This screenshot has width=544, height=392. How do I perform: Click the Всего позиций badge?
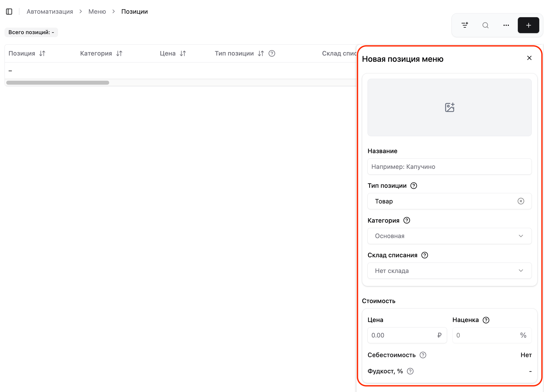click(31, 32)
